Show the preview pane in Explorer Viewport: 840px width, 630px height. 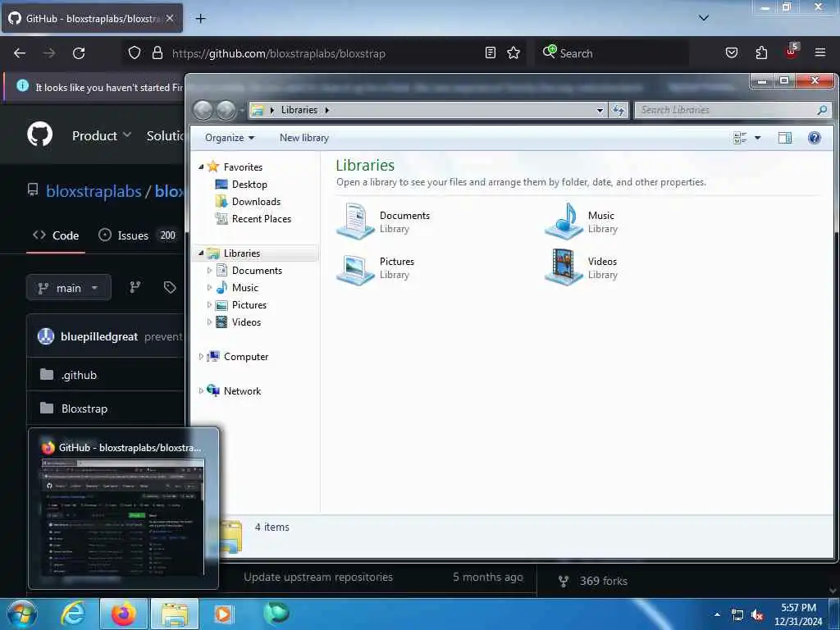coord(785,138)
